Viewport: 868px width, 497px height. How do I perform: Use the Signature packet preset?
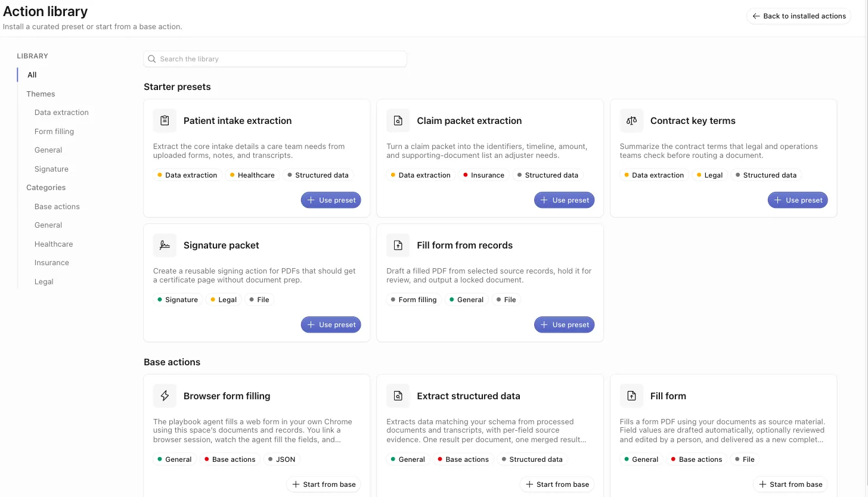click(x=331, y=325)
